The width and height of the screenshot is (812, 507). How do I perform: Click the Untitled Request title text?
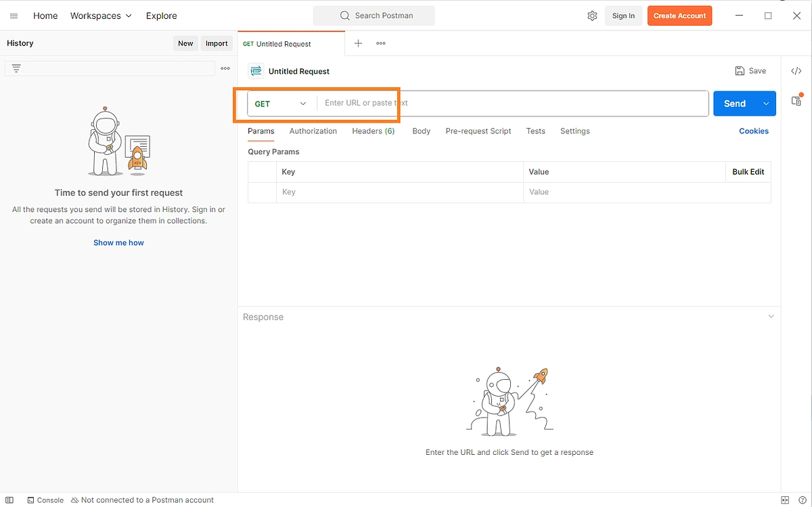pyautogui.click(x=299, y=71)
